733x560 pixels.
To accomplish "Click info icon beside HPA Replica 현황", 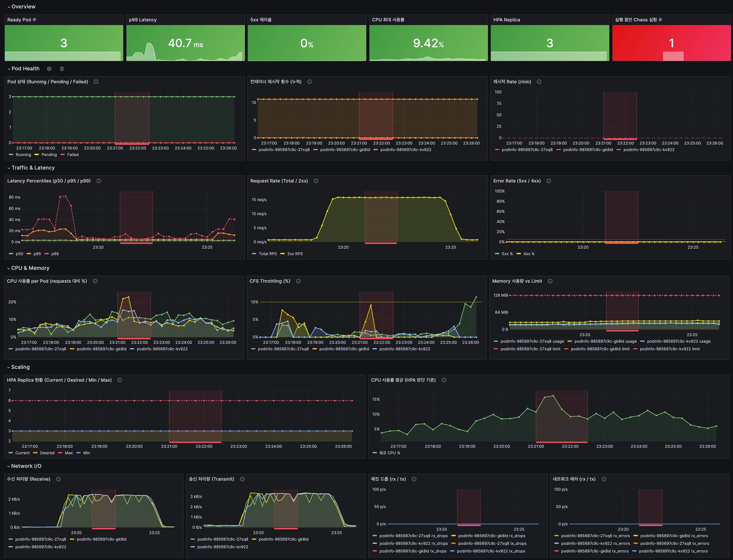I will pyautogui.click(x=120, y=380).
